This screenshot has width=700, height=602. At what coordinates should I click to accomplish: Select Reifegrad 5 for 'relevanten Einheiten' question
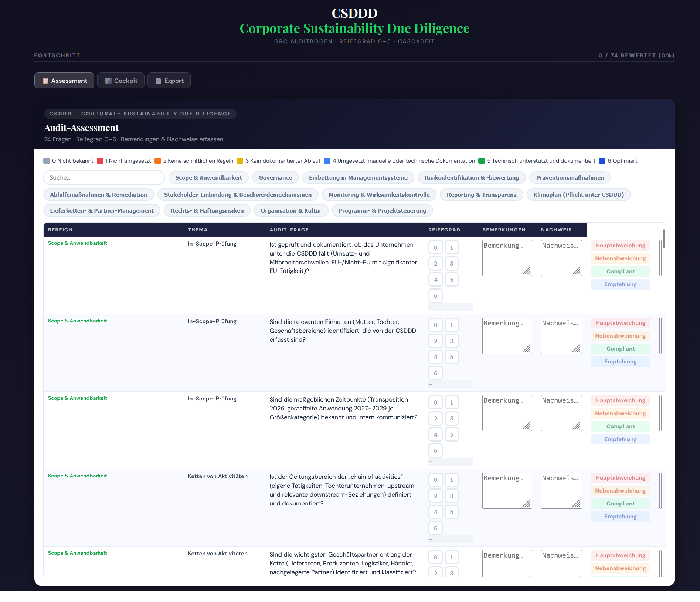[452, 357]
